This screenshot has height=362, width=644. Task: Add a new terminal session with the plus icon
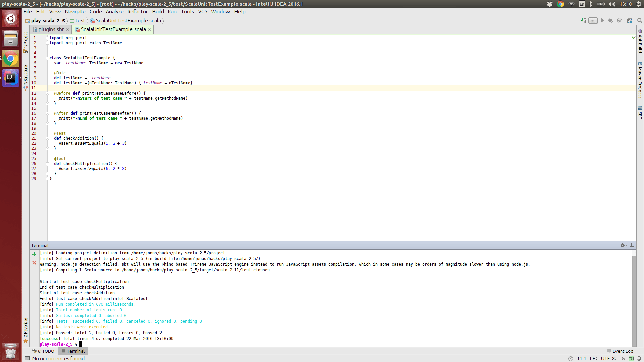tap(34, 254)
